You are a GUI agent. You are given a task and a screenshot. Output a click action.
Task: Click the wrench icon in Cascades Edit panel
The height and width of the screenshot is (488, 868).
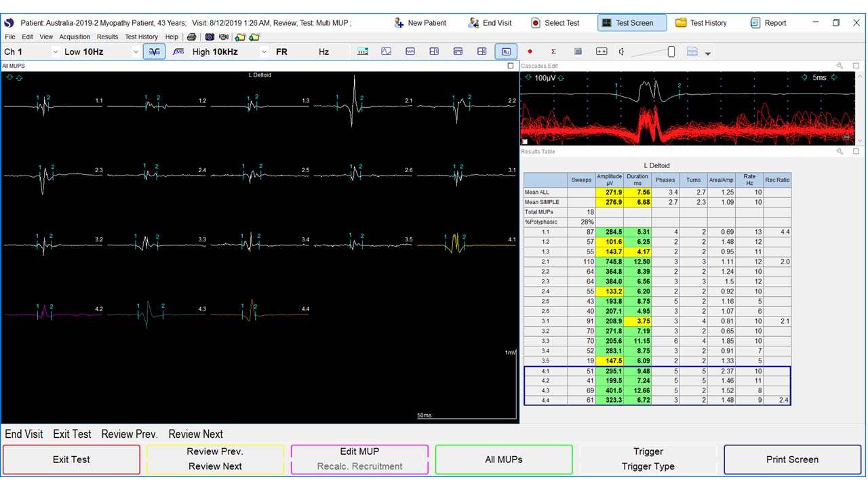[x=840, y=66]
